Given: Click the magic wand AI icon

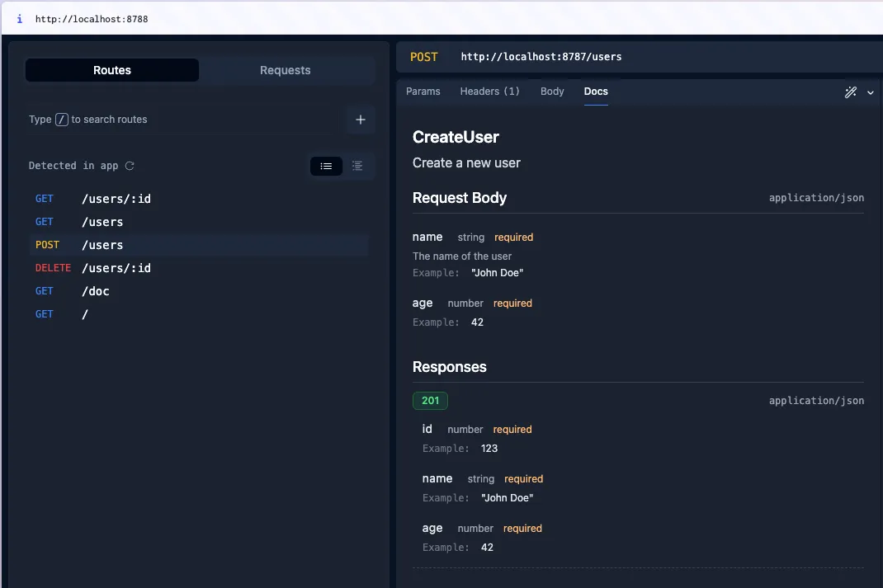Looking at the screenshot, I should 851,92.
